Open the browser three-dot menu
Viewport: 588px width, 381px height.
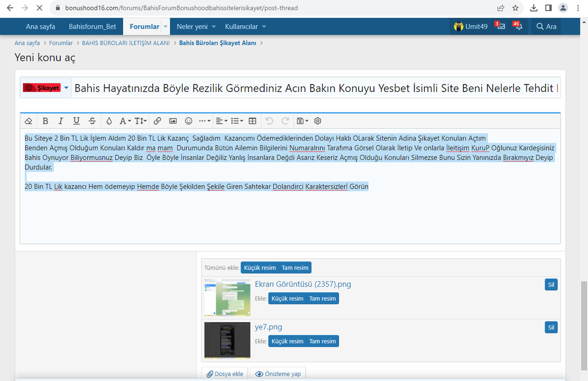click(578, 8)
